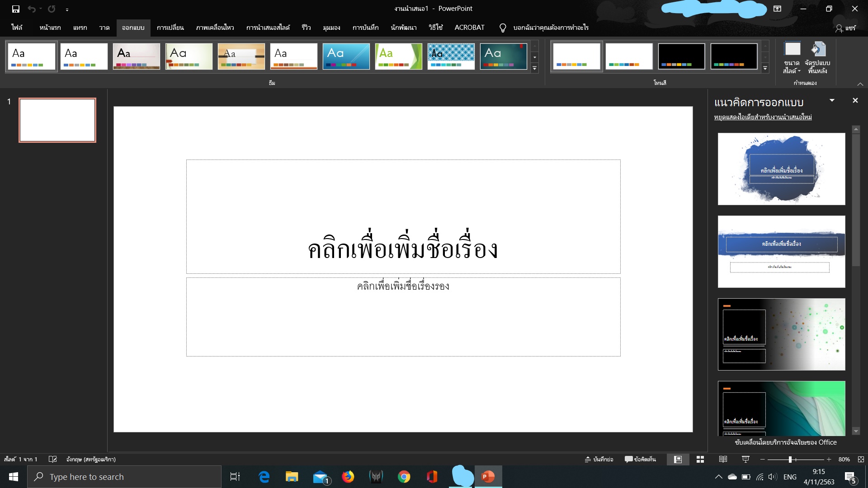868x488 pixels.
Task: Open Design Ideas pane options dropdown arrow
Action: point(832,100)
